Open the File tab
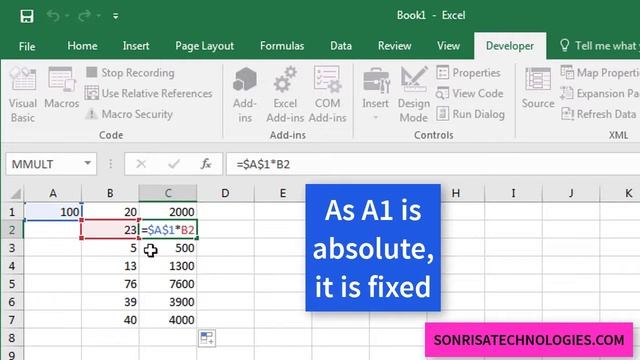The height and width of the screenshot is (360, 640). [x=27, y=46]
